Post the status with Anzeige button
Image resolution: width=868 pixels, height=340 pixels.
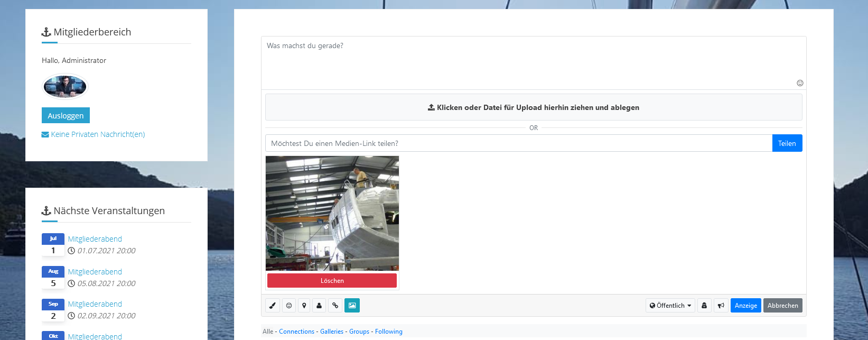[746, 306]
